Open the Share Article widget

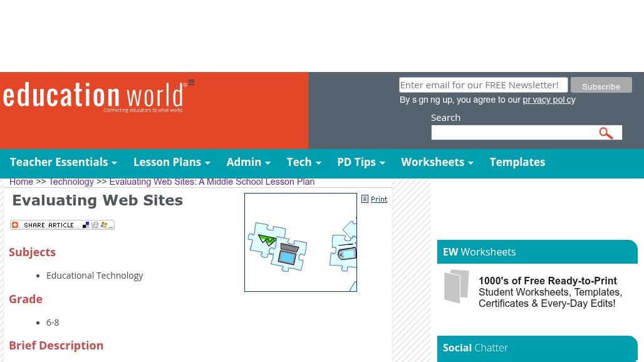pos(44,225)
